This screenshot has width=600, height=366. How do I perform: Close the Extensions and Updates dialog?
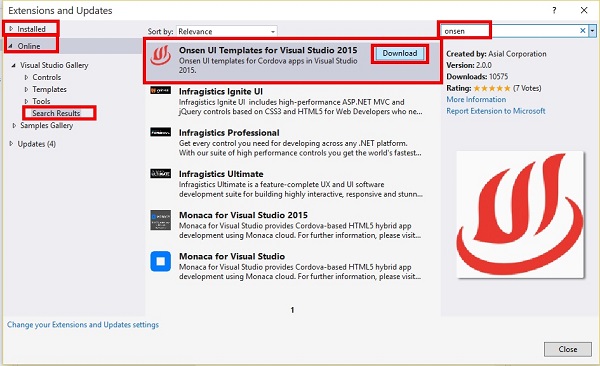click(567, 349)
